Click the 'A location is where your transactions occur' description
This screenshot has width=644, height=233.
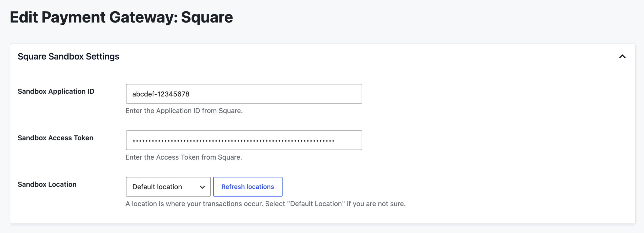point(265,204)
